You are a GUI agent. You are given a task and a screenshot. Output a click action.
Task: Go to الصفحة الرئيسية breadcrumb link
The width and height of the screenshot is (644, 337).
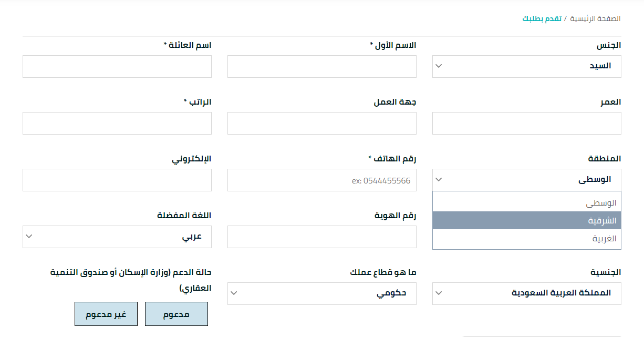[x=596, y=19]
